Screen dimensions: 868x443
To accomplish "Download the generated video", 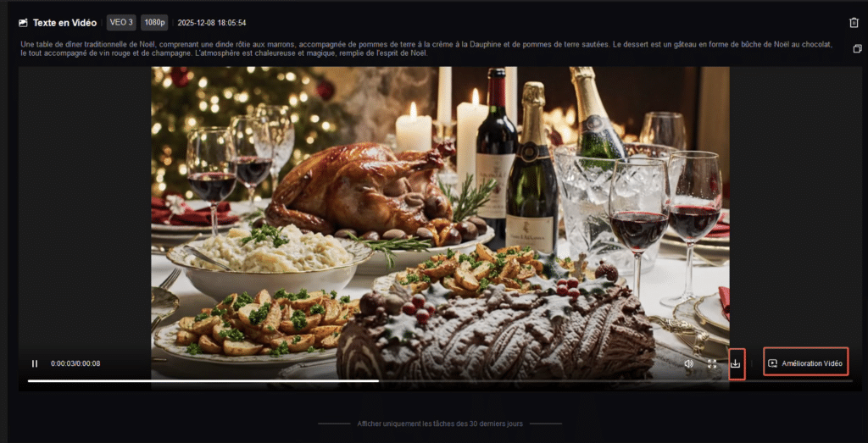I will pyautogui.click(x=736, y=363).
